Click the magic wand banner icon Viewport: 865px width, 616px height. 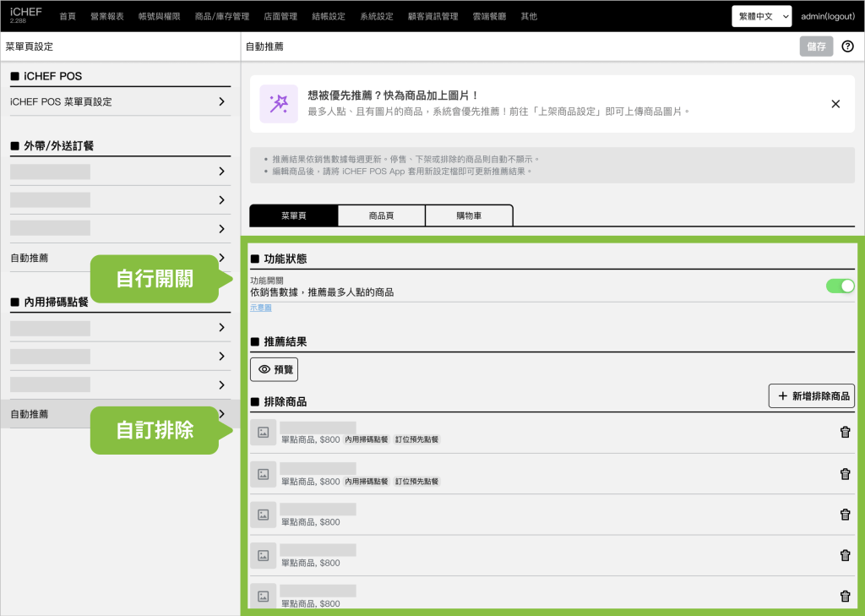(x=278, y=104)
